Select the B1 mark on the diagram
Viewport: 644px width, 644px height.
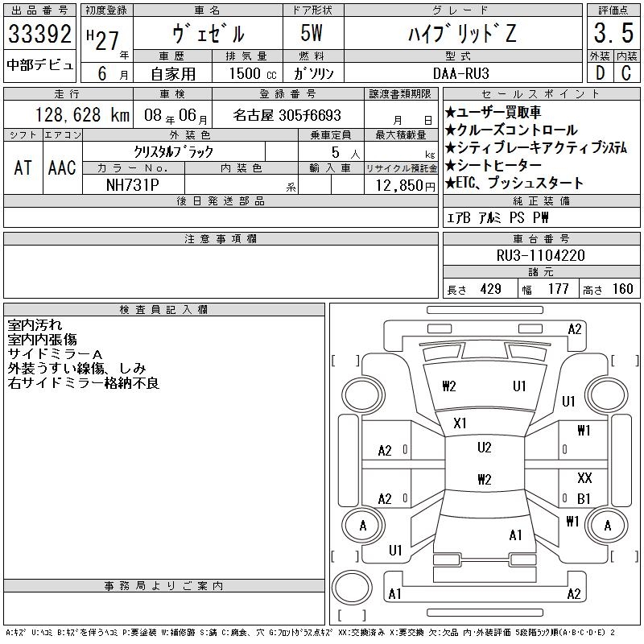(584, 498)
